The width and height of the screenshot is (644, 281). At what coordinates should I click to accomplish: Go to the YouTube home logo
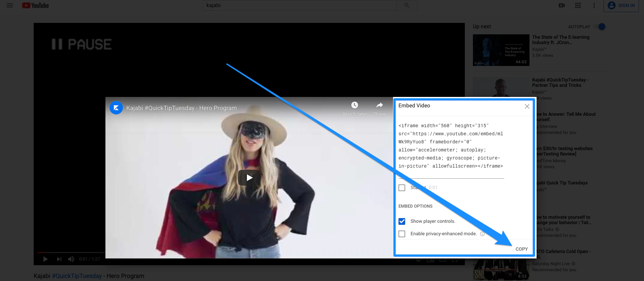(x=35, y=5)
